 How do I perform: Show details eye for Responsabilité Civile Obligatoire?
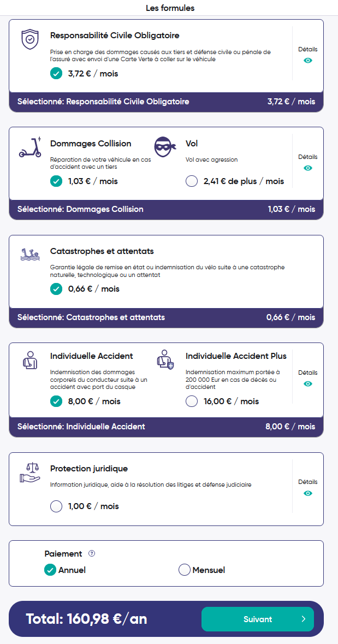point(307,61)
